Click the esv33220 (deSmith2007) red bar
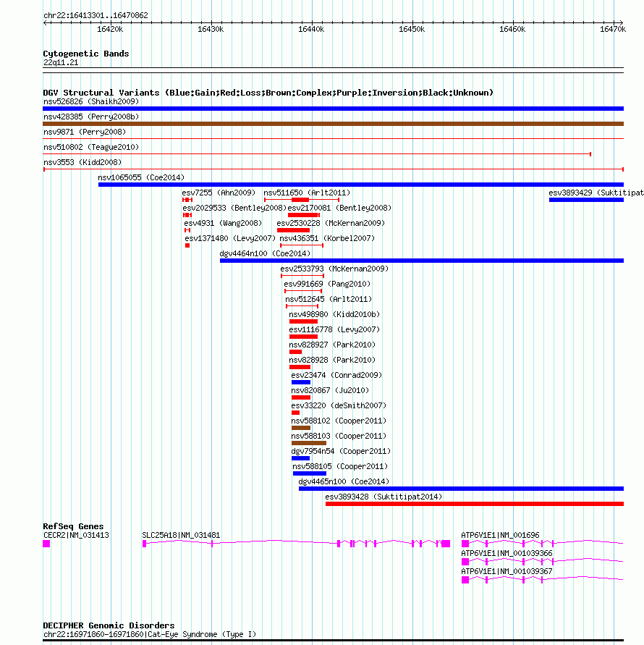This screenshot has height=645, width=644. pyautogui.click(x=296, y=413)
